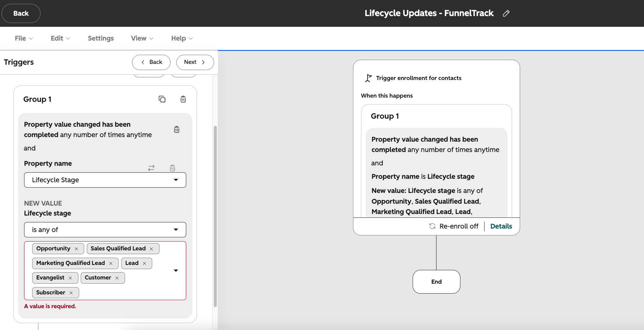Open the Settings menu item

click(x=101, y=38)
